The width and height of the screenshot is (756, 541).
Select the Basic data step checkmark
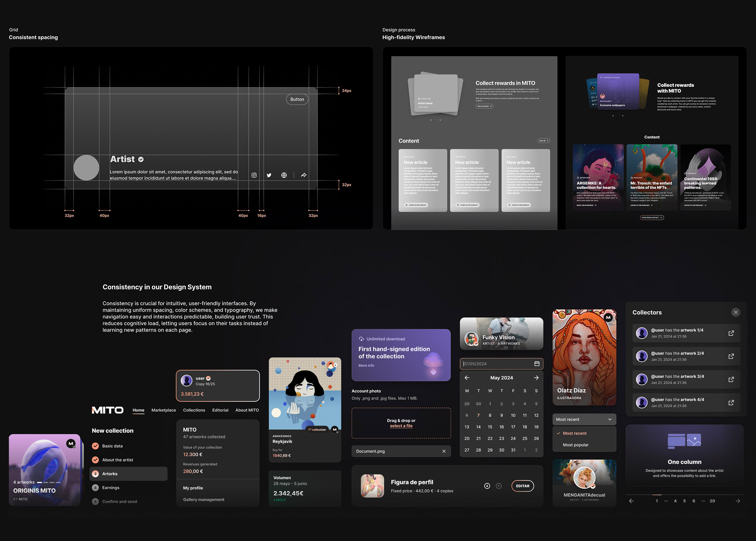(x=95, y=446)
